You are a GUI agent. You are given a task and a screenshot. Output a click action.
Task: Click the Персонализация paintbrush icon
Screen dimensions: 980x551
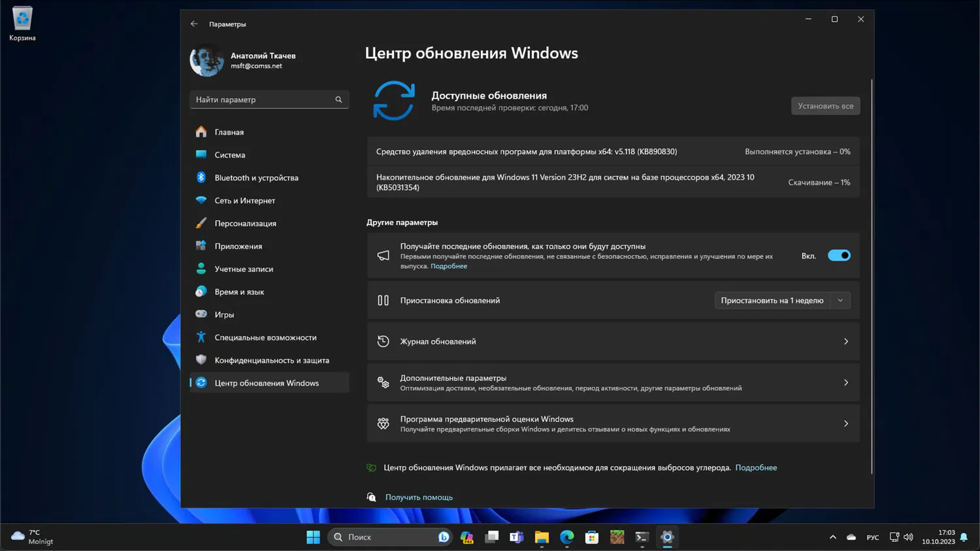pos(201,224)
